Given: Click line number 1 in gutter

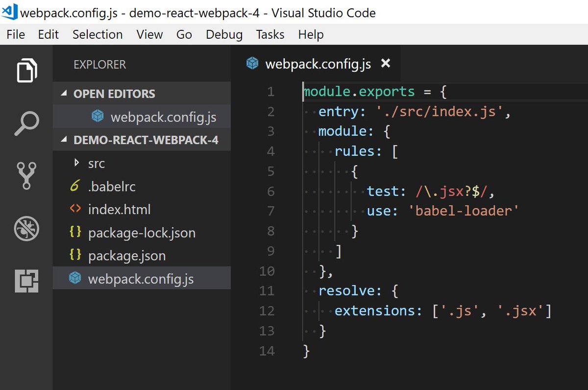Looking at the screenshot, I should pyautogui.click(x=271, y=92).
